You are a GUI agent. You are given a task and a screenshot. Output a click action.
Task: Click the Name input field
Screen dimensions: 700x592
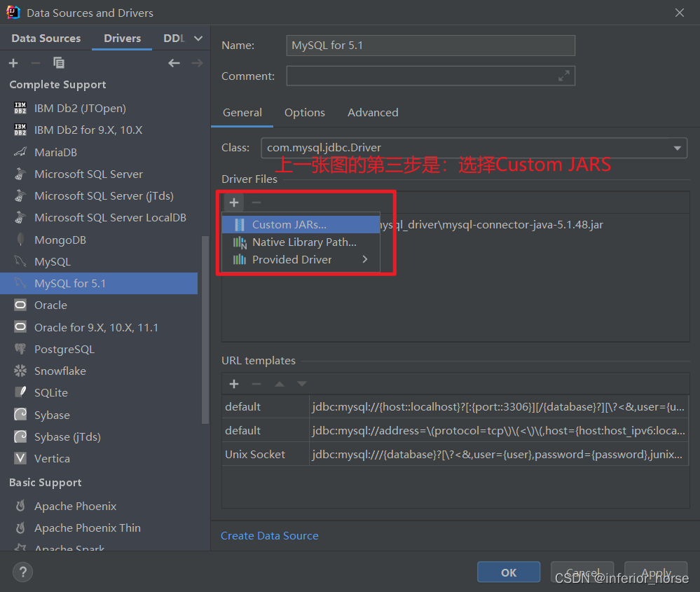[430, 45]
